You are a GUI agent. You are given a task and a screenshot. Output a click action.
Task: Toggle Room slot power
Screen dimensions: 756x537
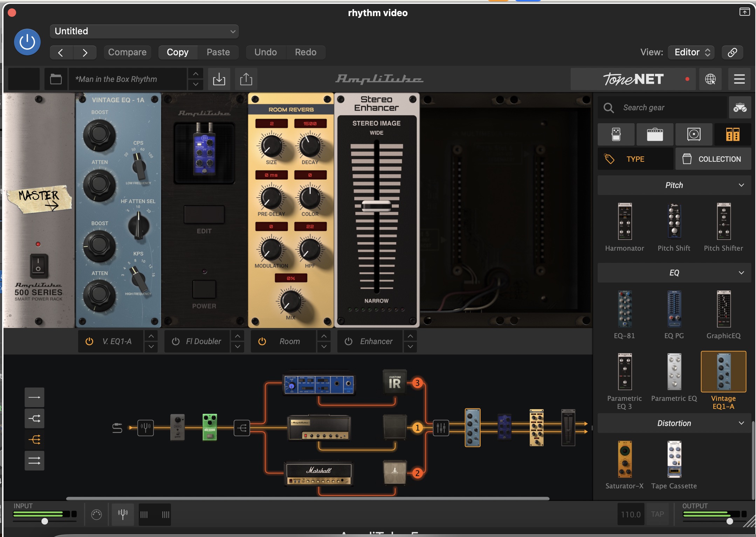[262, 341]
